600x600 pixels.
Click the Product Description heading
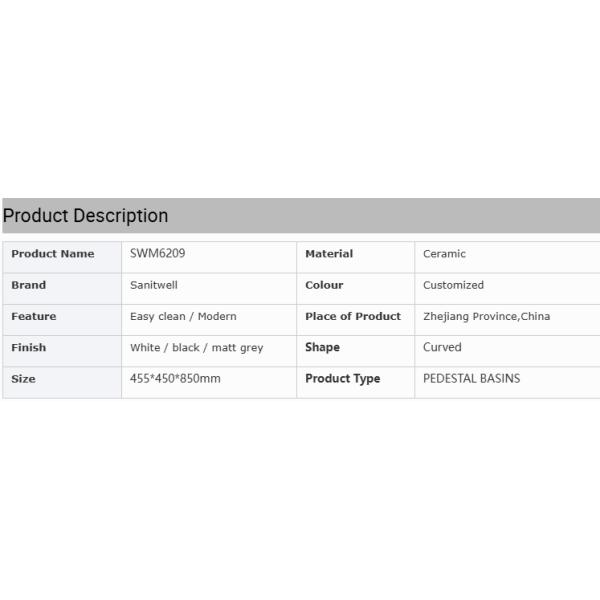(x=86, y=216)
